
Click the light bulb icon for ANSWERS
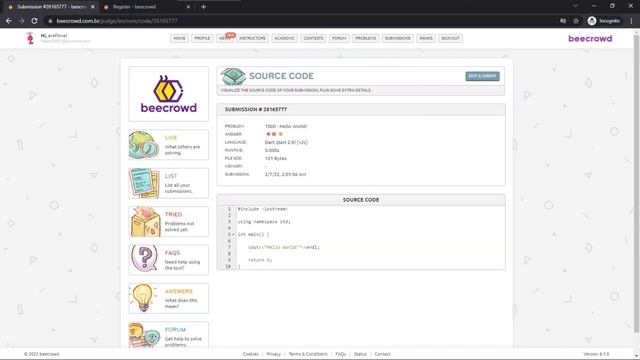(143, 298)
